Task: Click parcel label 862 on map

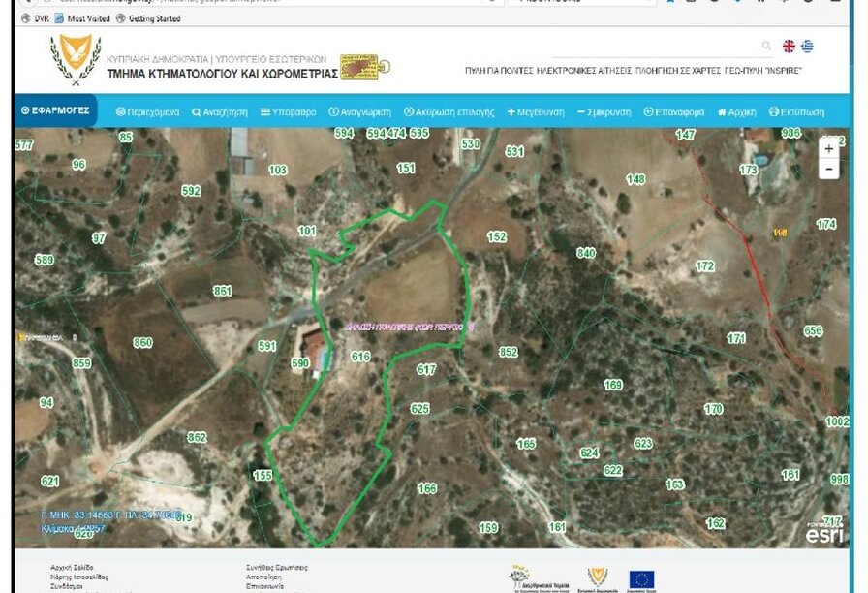Action: (x=197, y=437)
